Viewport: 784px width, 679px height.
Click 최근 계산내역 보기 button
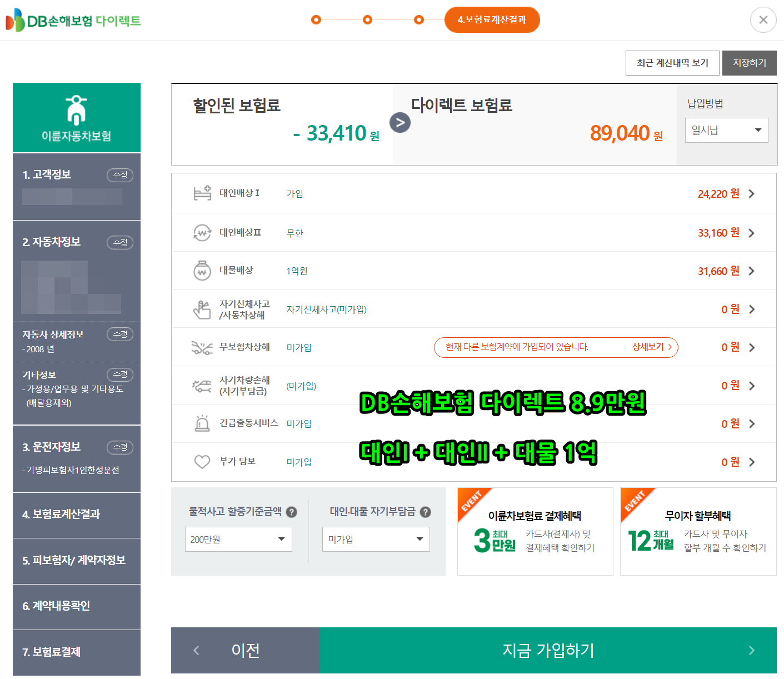coord(672,63)
